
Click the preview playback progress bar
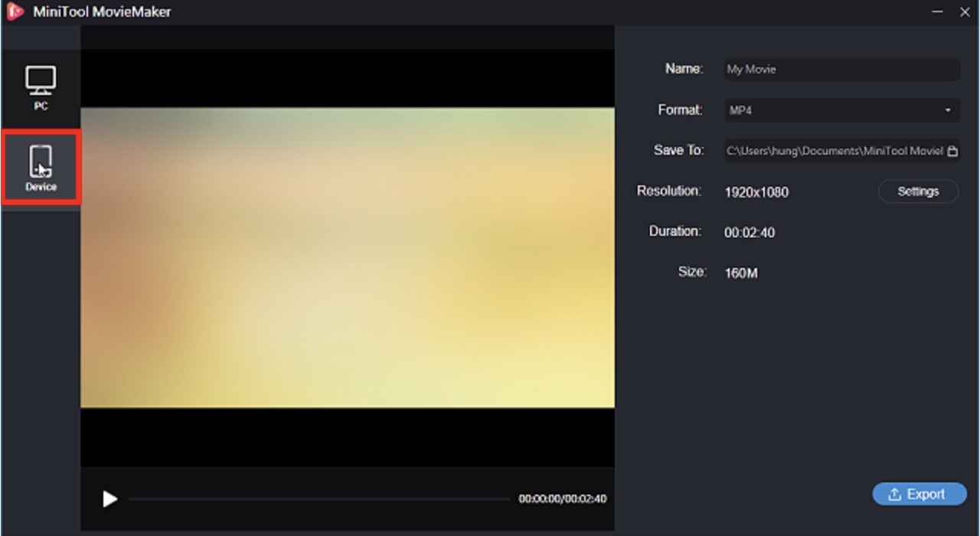pos(318,499)
